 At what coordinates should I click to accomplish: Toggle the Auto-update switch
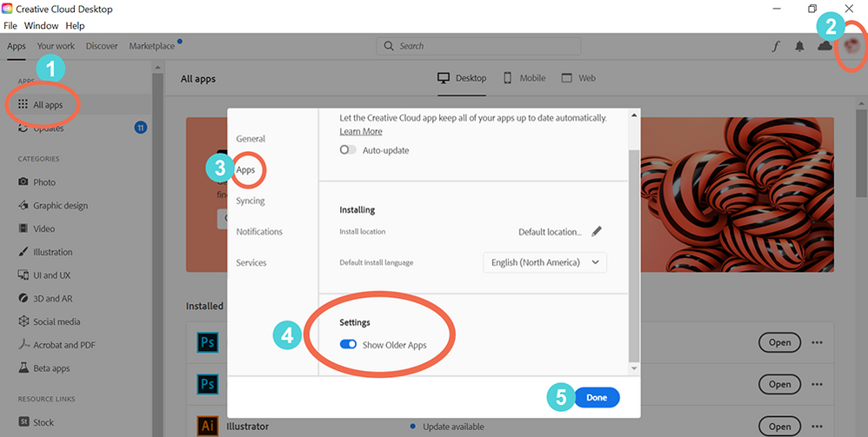(x=348, y=150)
